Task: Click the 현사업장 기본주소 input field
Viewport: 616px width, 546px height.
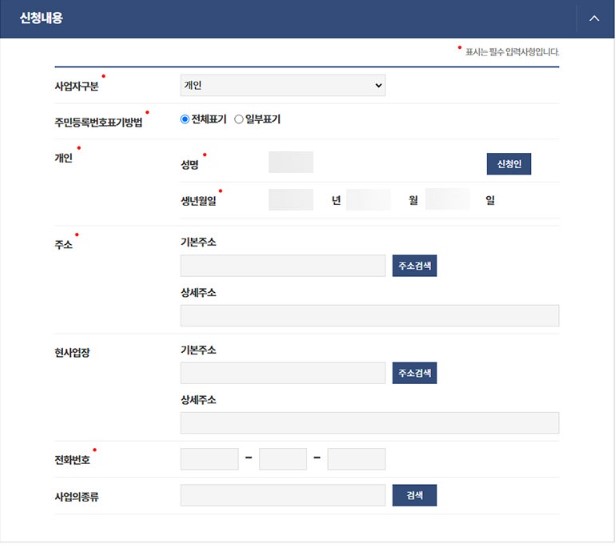Action: point(283,373)
